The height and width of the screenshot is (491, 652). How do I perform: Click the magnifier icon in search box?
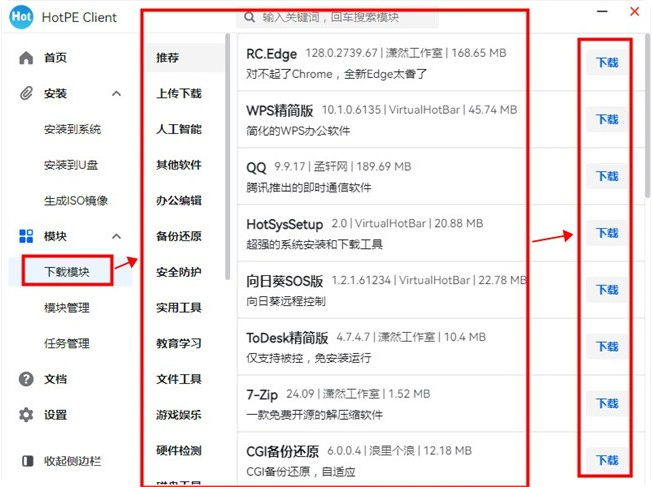point(249,17)
